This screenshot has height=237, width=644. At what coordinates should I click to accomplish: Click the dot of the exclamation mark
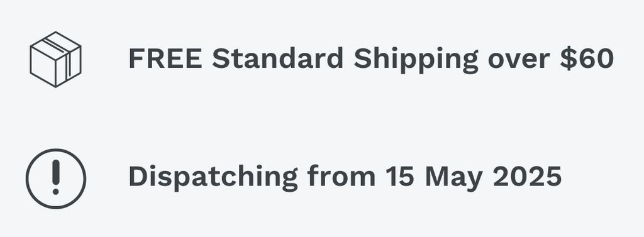point(56,191)
